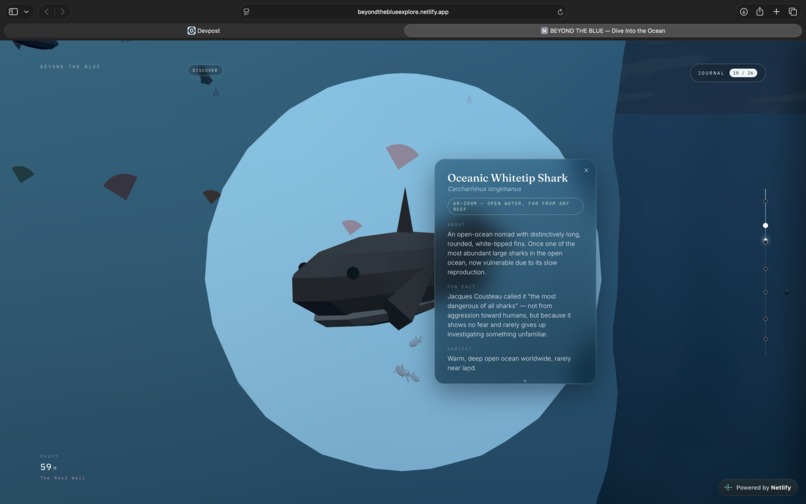Click the open-ocean nomad about paragraph
The height and width of the screenshot is (504, 806).
[x=514, y=253]
